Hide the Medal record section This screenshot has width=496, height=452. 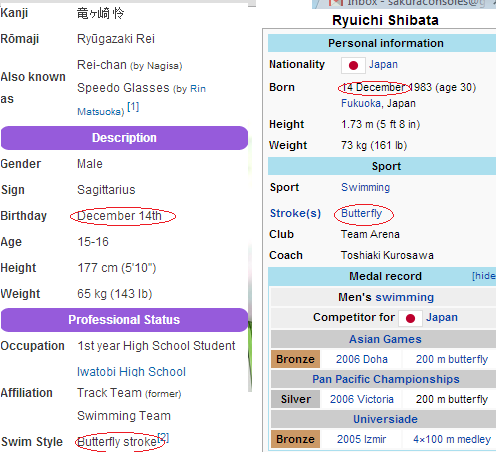click(x=484, y=276)
